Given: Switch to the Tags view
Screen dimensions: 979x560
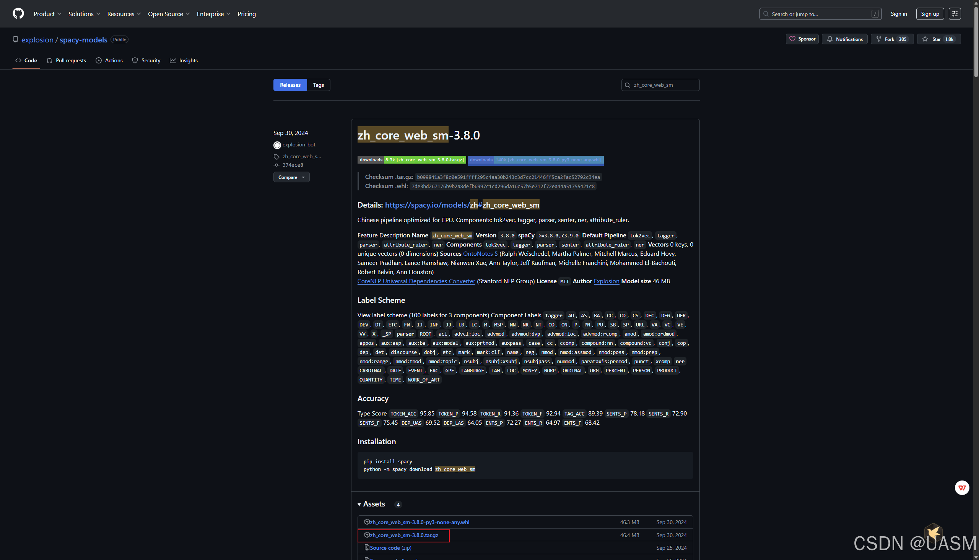Looking at the screenshot, I should 318,84.
